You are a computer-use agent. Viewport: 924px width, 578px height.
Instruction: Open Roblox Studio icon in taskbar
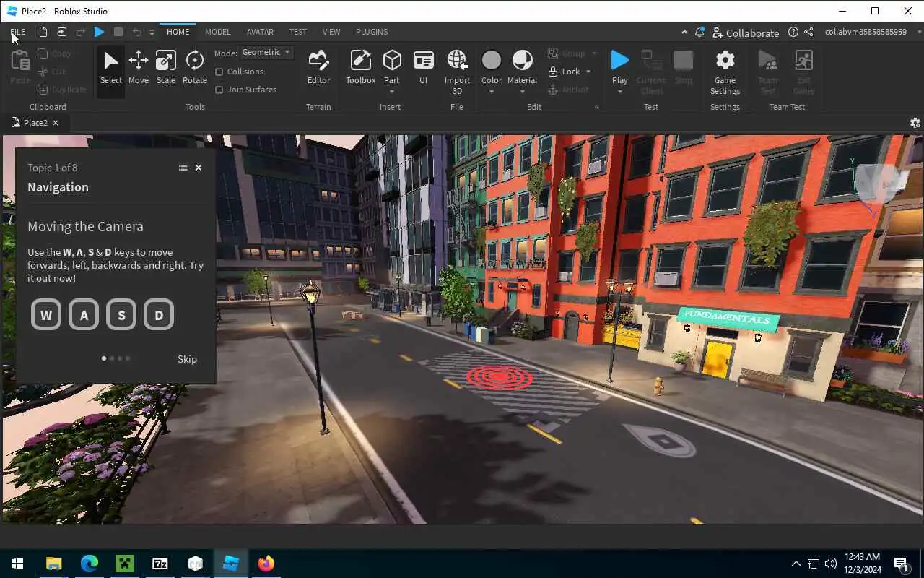[x=230, y=564]
